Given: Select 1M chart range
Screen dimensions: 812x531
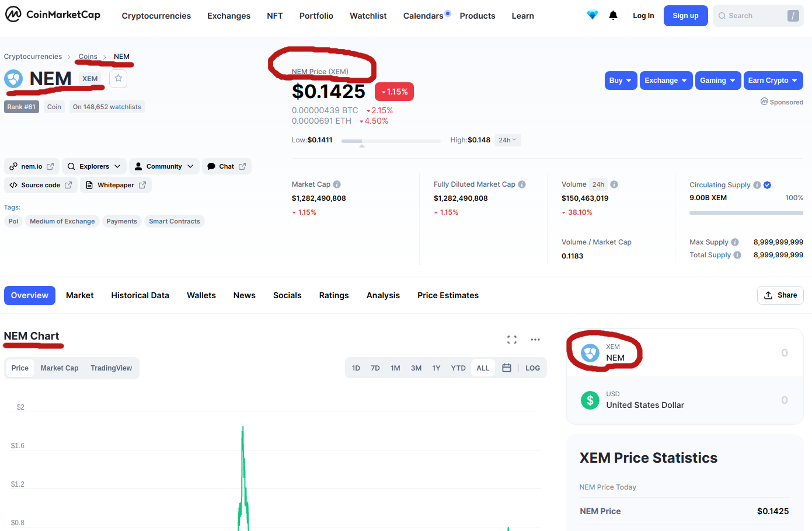Looking at the screenshot, I should pos(395,368).
